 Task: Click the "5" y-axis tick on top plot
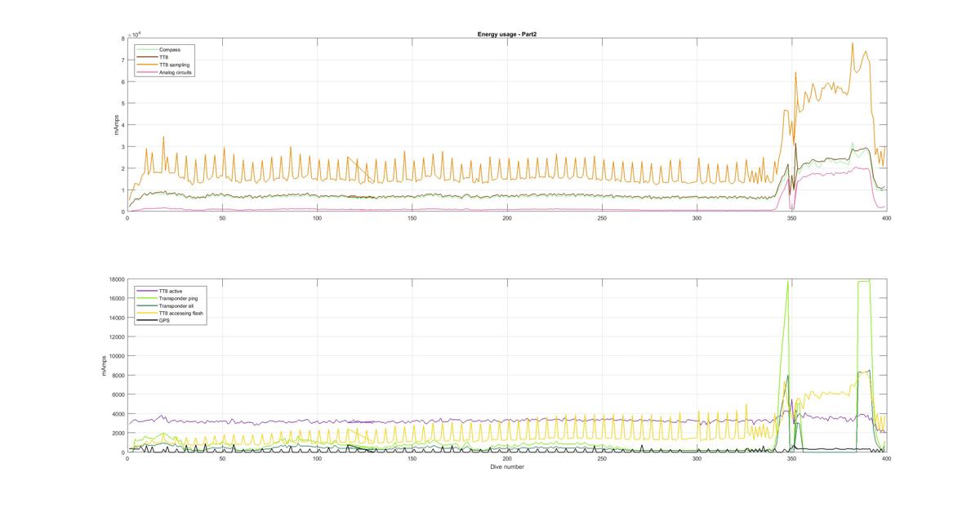122,104
